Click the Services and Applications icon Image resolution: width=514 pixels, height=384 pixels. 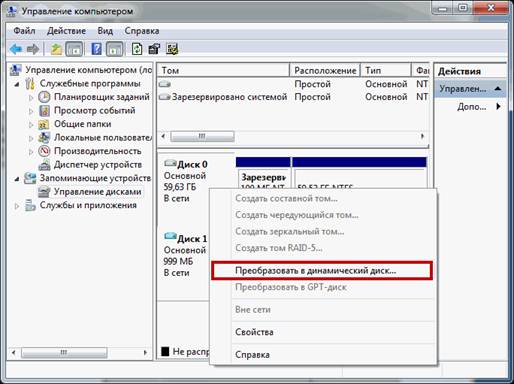tap(30, 205)
